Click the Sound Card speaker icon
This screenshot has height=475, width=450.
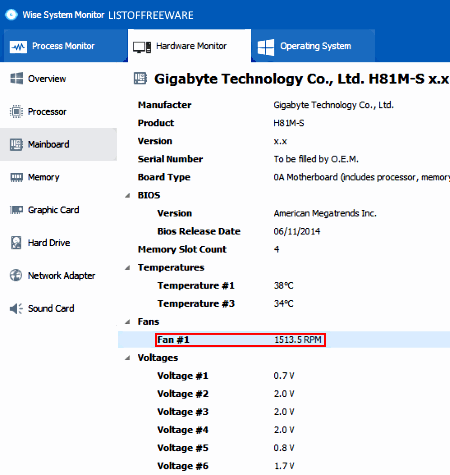(x=16, y=309)
